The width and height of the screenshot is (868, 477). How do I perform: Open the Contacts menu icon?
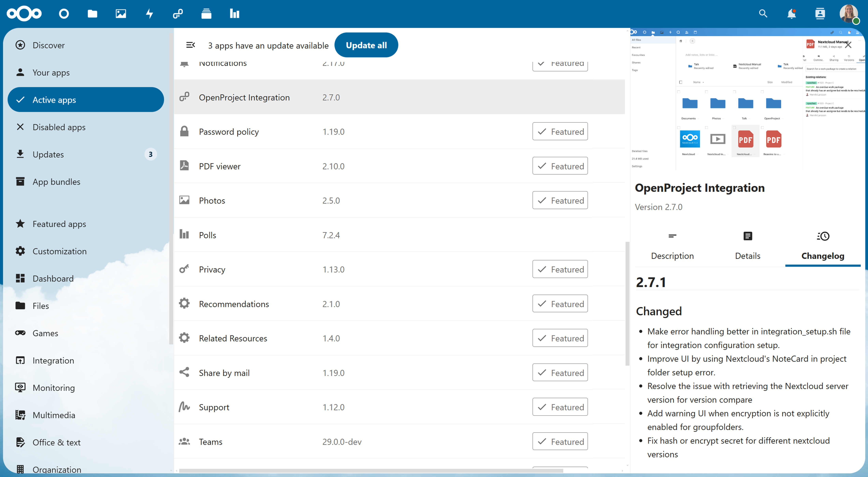[820, 14]
